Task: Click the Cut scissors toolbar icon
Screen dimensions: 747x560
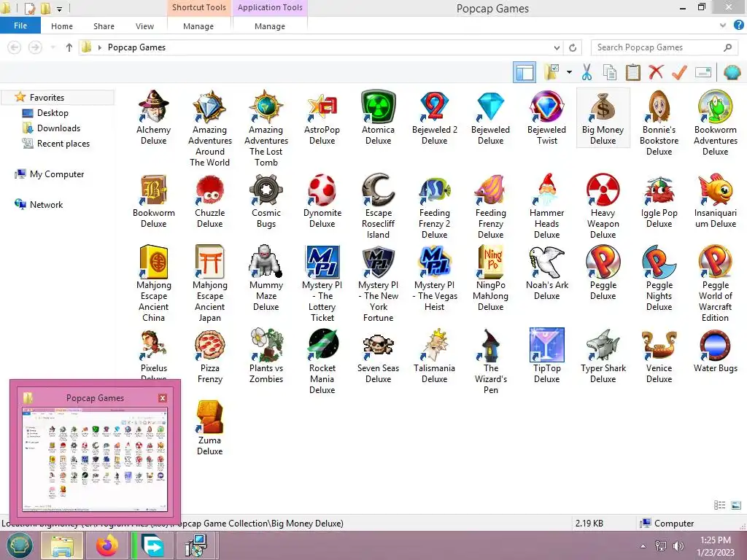Action: pos(587,72)
